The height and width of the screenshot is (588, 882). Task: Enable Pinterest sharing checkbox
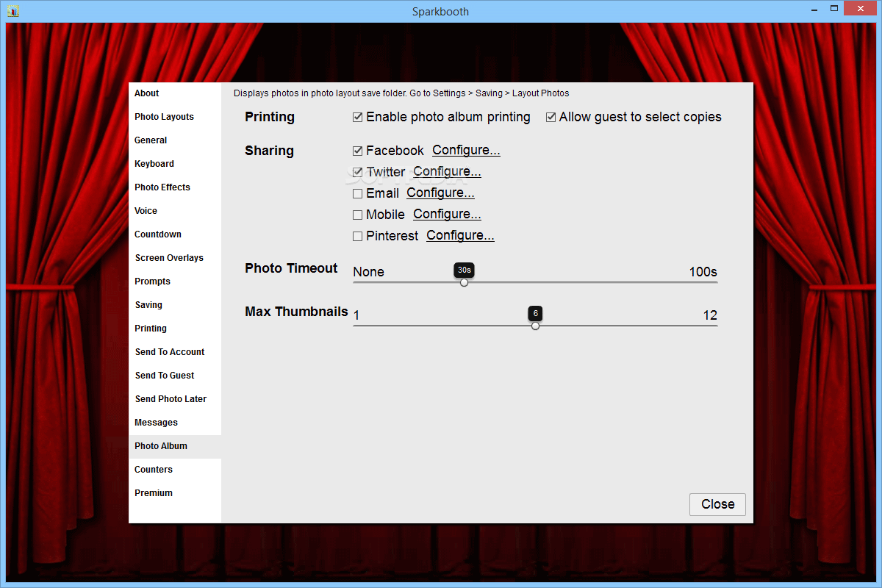click(358, 236)
